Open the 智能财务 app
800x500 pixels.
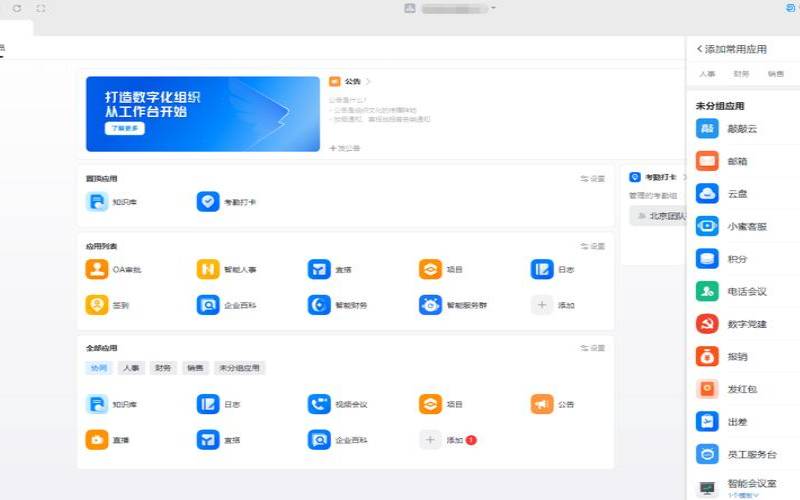(338, 305)
